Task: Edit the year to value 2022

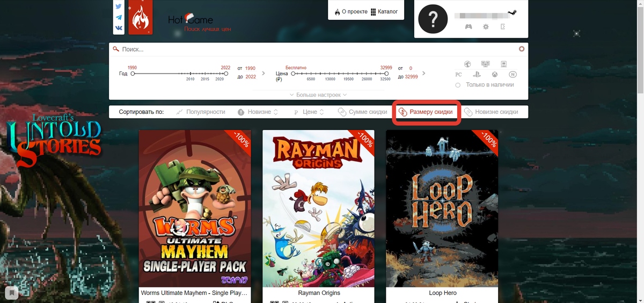Action: click(x=251, y=77)
